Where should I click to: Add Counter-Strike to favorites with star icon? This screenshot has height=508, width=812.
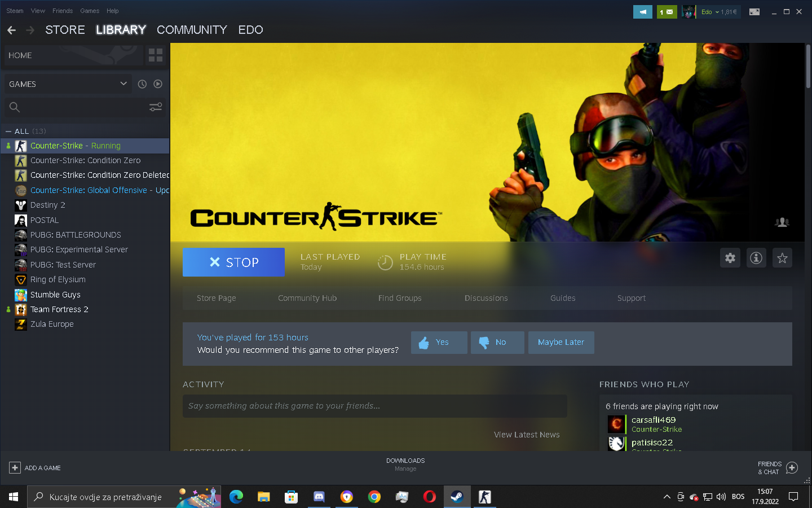click(x=782, y=258)
